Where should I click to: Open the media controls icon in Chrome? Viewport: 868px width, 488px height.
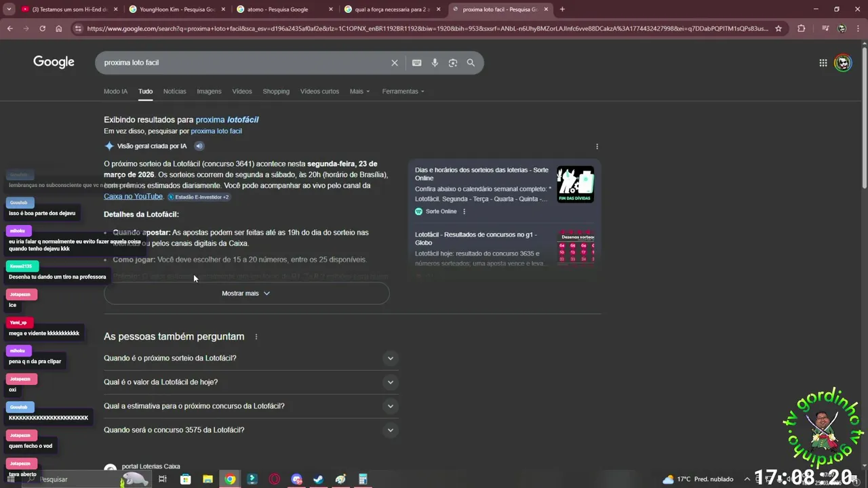[825, 28]
